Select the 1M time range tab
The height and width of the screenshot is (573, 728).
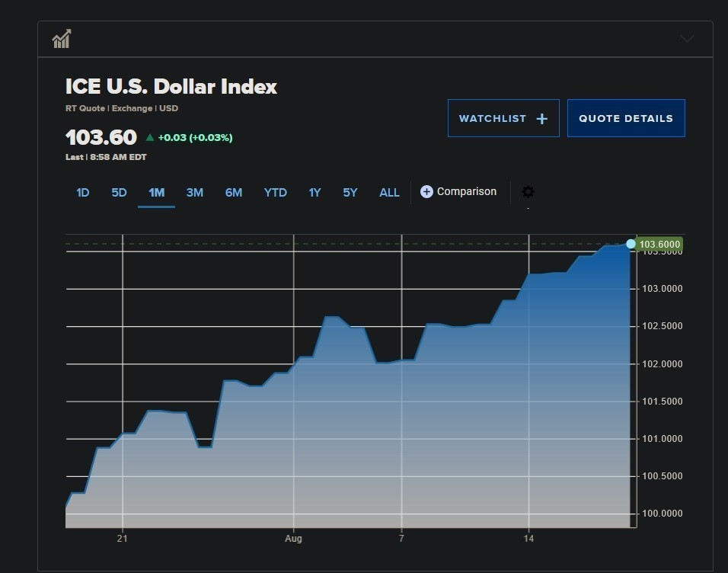click(156, 193)
